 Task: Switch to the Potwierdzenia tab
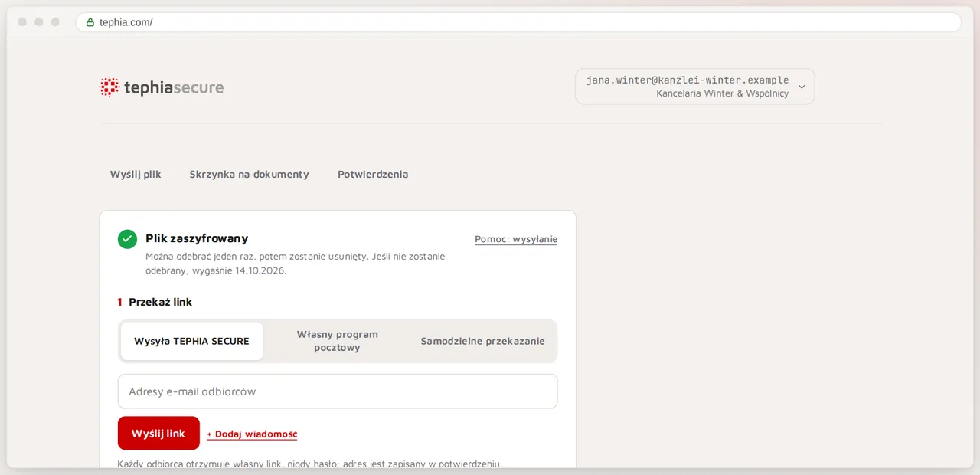[373, 174]
